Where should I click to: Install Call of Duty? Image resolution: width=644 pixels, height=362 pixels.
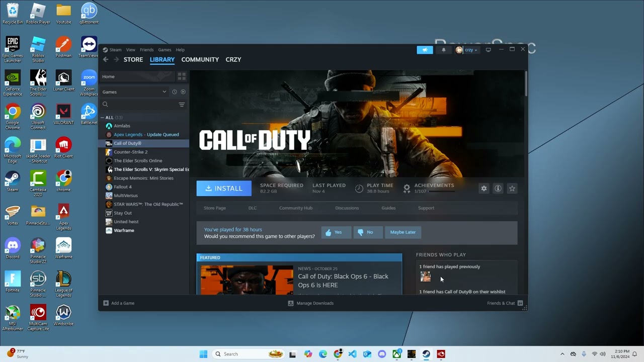(224, 189)
